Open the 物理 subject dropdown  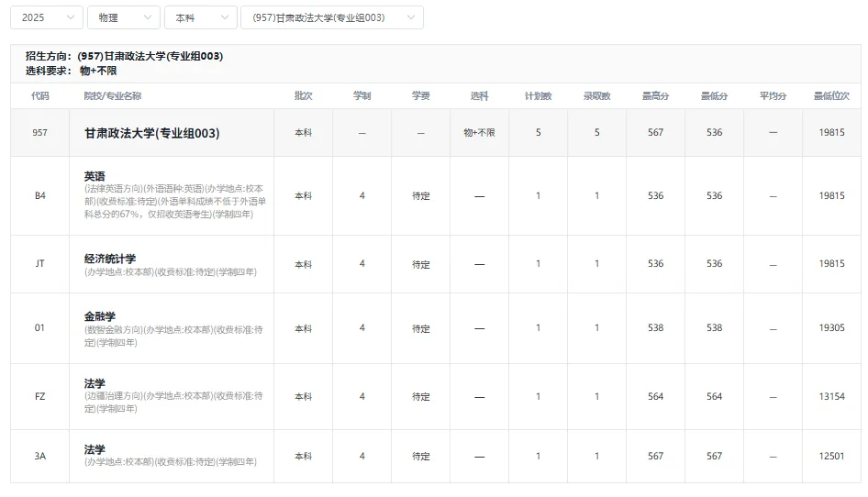click(124, 17)
